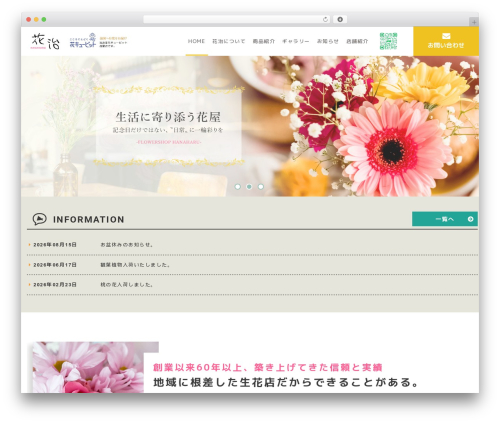500x423 pixels.
Task: Open the Hana Cupid banner logo
Action: 98,41
